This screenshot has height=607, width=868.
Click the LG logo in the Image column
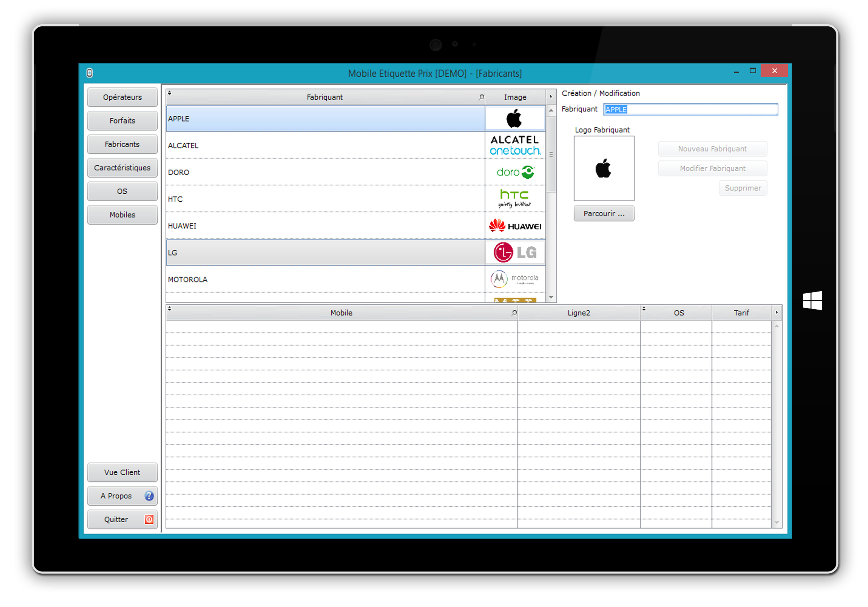[515, 252]
